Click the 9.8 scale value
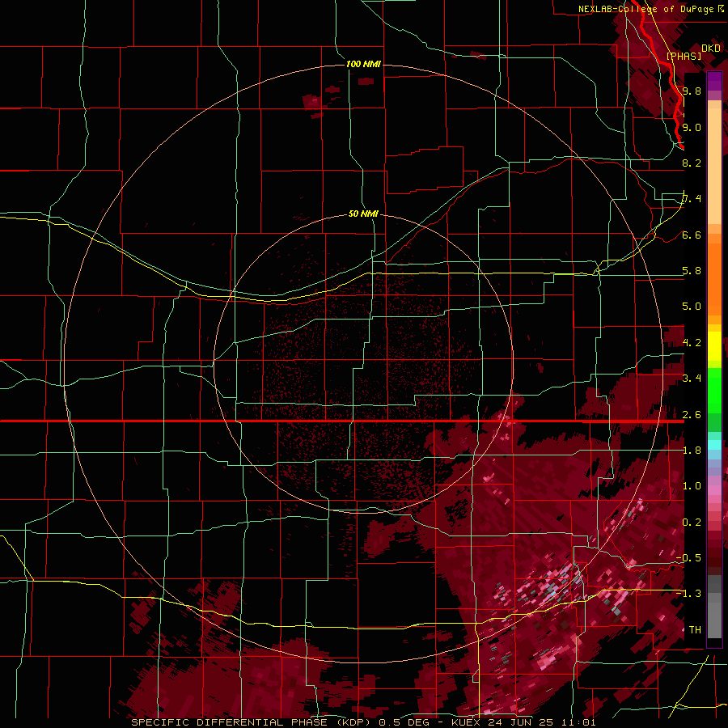Viewport: 728px width, 728px height. (692, 91)
